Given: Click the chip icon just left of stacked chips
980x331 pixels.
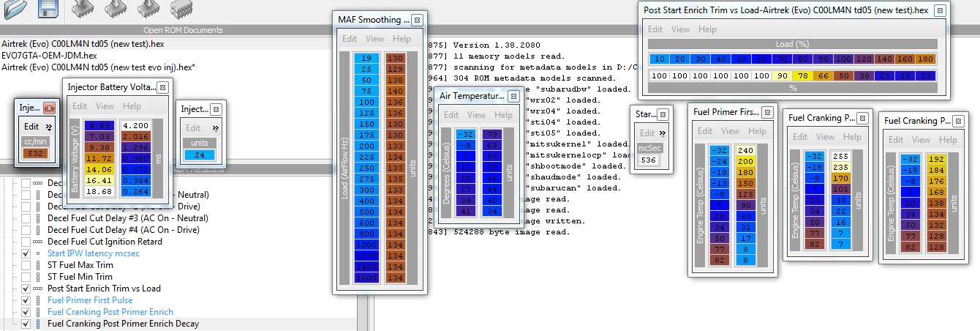Looking at the screenshot, I should click(148, 8).
